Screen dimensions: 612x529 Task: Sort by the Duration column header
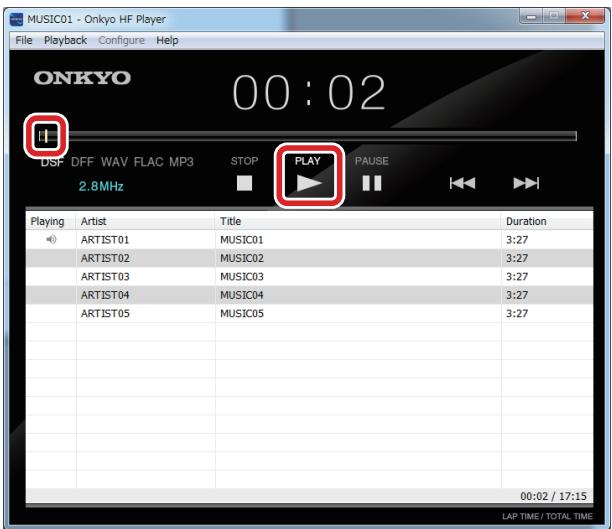click(x=547, y=221)
